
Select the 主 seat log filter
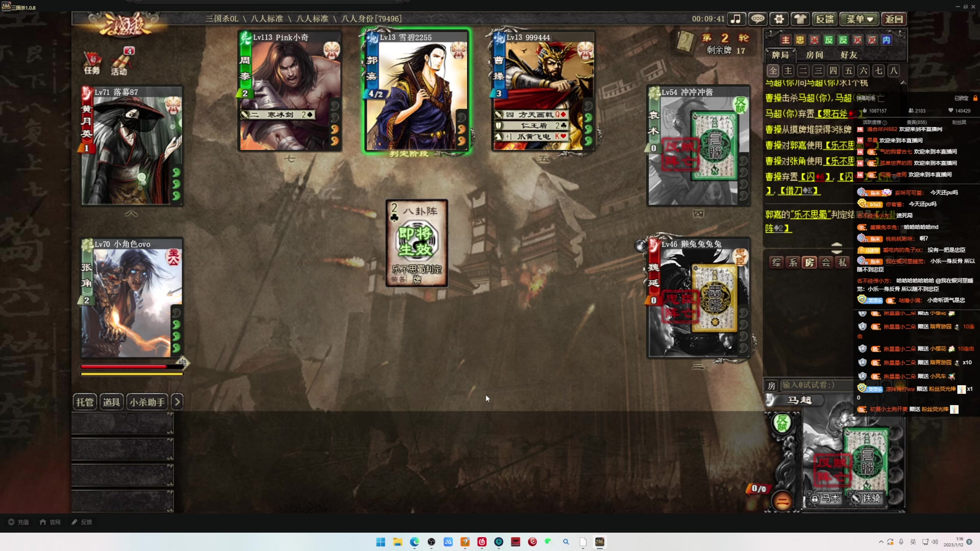[788, 71]
